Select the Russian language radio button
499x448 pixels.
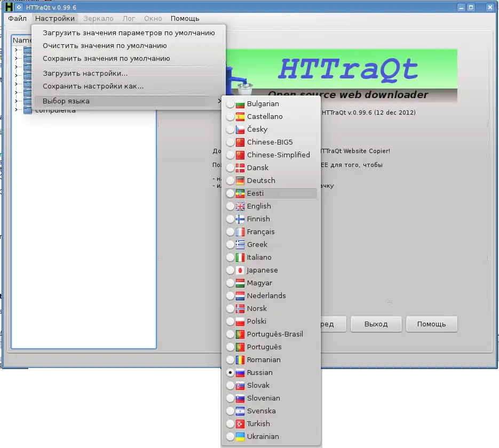click(230, 373)
